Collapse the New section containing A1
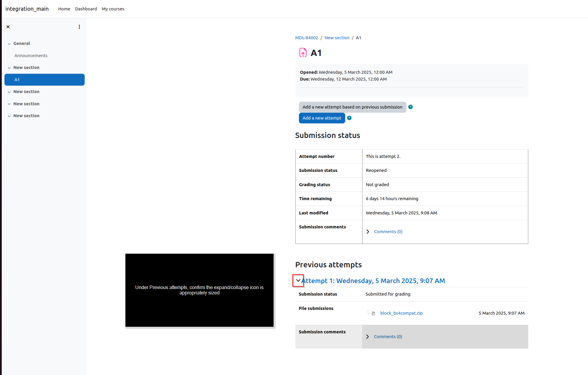 click(x=9, y=68)
